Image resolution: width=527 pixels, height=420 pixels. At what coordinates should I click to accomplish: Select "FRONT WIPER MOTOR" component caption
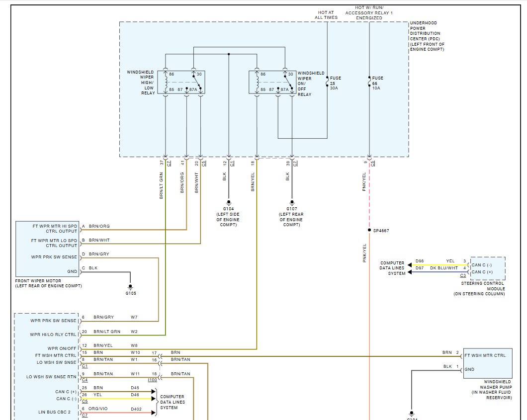coord(38,281)
